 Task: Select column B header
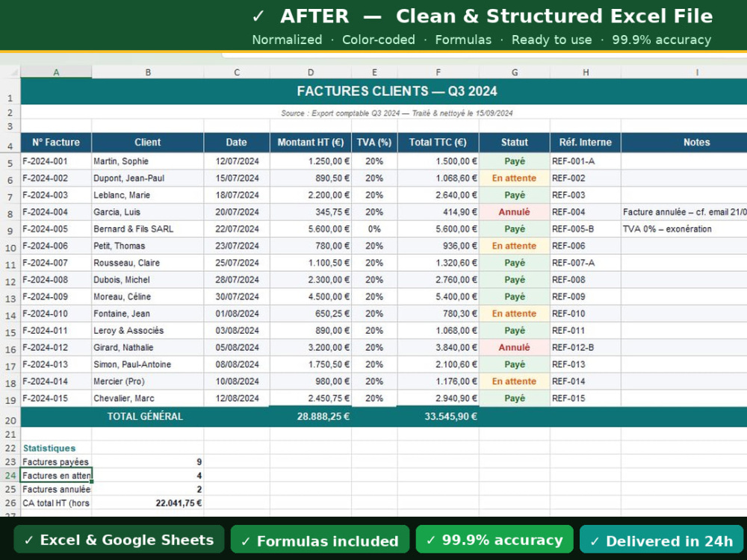coord(148,72)
